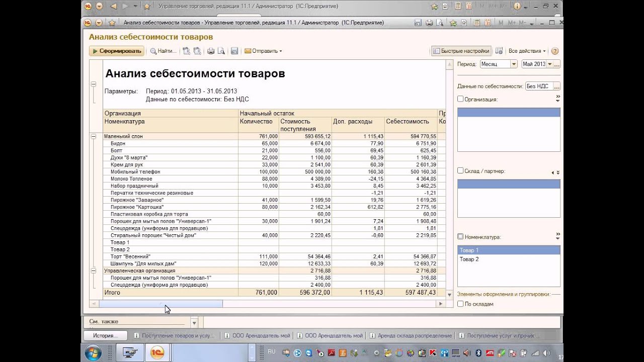The image size is (644, 362).
Task: Click preview icon in report window title bar
Action: pyautogui.click(x=440, y=23)
